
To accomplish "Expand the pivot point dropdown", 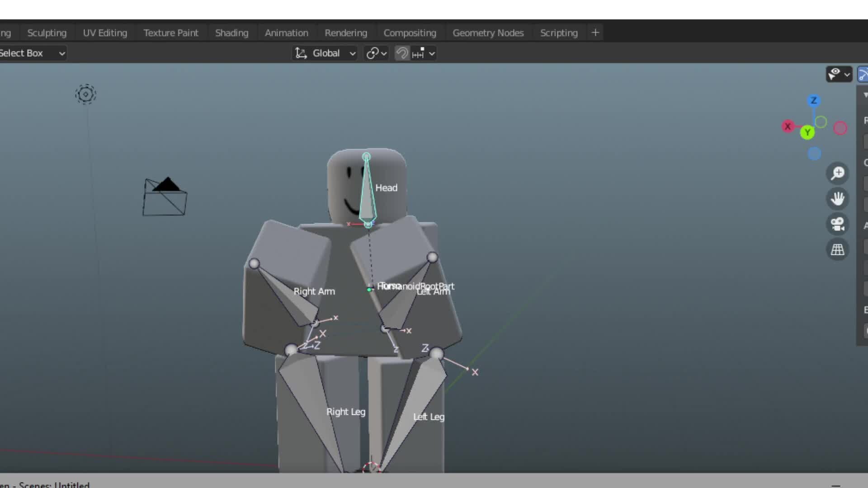I will (x=376, y=53).
